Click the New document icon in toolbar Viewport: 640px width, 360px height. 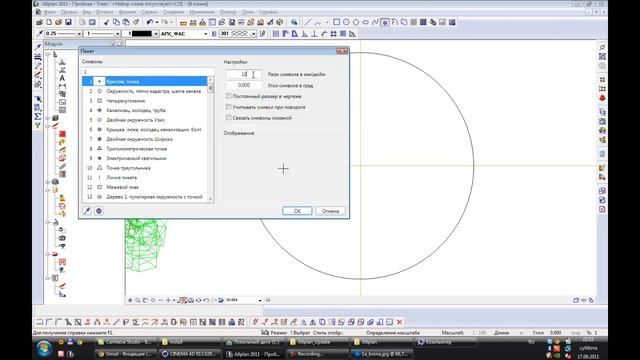[x=49, y=22]
